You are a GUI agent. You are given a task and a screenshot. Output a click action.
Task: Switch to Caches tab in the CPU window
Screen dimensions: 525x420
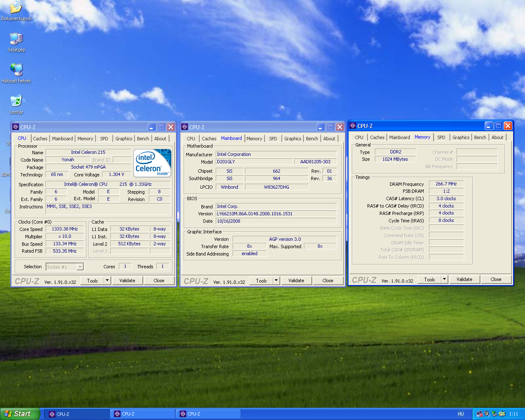[40, 139]
